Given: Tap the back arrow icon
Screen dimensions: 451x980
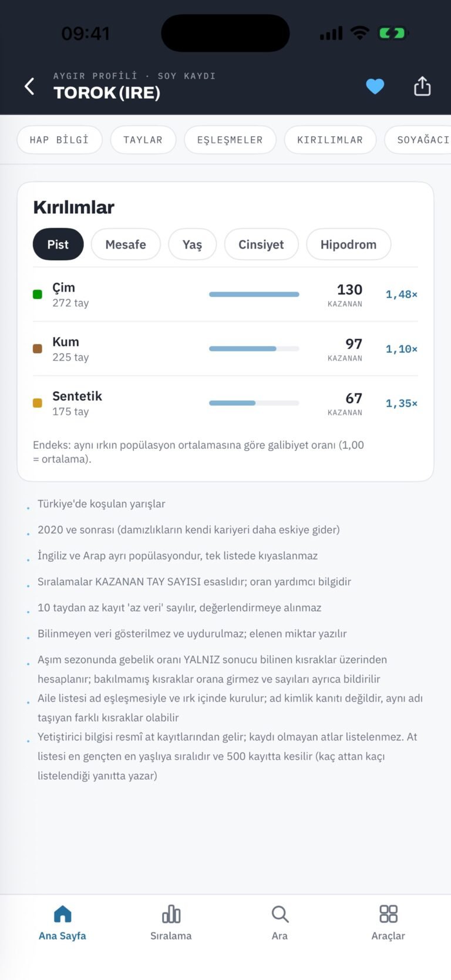Looking at the screenshot, I should coord(29,86).
